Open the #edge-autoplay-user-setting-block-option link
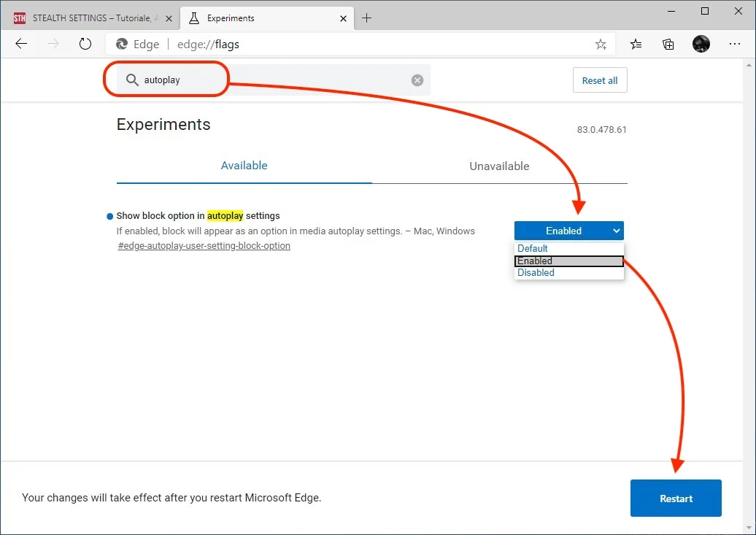The width and height of the screenshot is (756, 535). [x=204, y=246]
